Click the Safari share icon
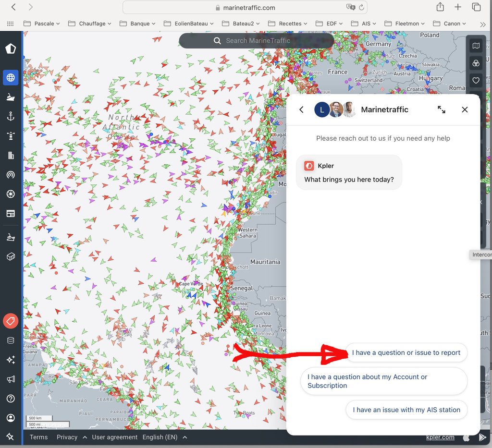Image resolution: width=492 pixels, height=448 pixels. tap(440, 7)
